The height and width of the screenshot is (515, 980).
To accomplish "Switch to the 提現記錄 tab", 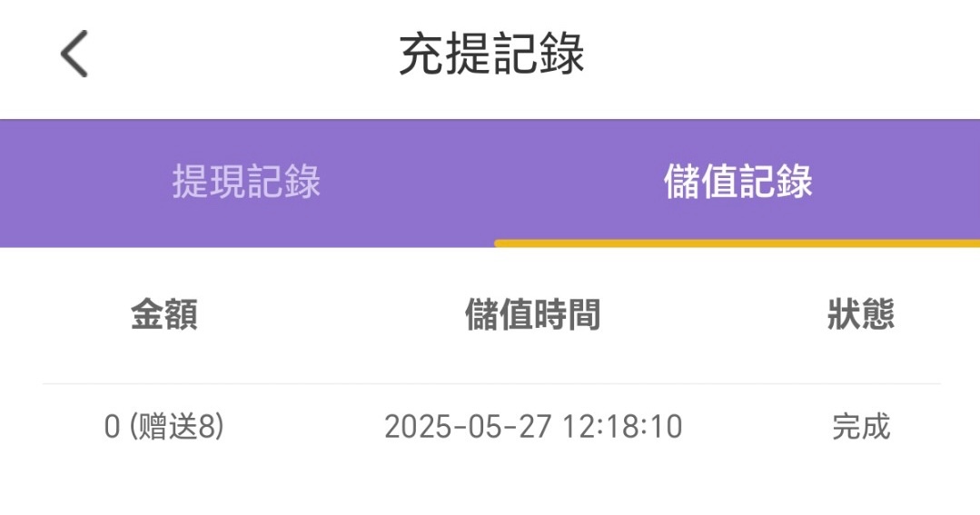I will pos(246,183).
